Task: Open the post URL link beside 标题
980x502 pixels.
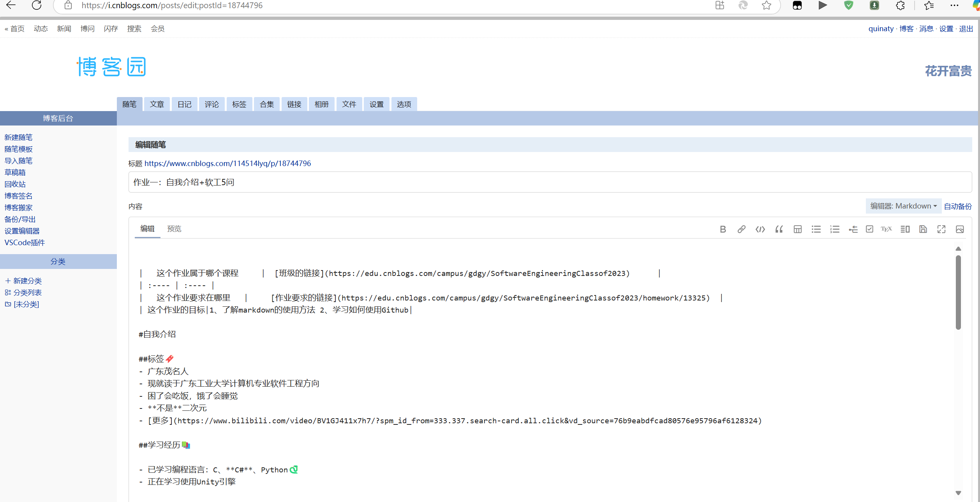Action: coord(227,163)
